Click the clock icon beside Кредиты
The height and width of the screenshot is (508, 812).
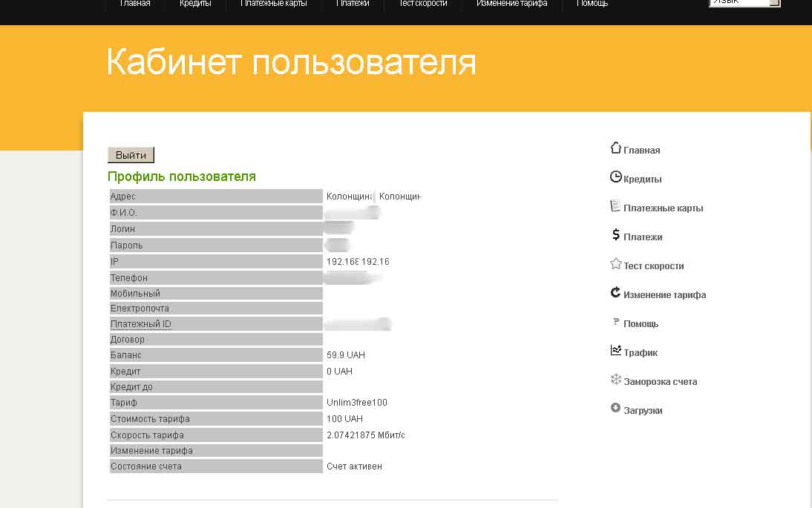pyautogui.click(x=615, y=177)
